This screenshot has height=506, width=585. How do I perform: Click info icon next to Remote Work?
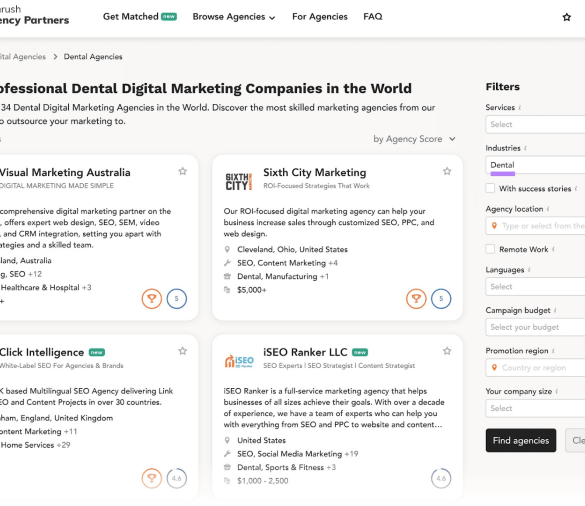(x=553, y=249)
